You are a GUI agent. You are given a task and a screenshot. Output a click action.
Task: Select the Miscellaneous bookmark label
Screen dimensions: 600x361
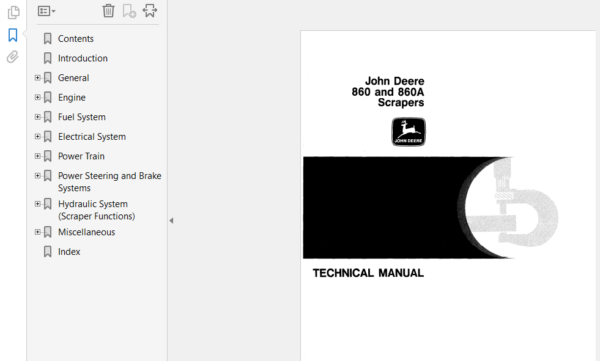click(86, 232)
